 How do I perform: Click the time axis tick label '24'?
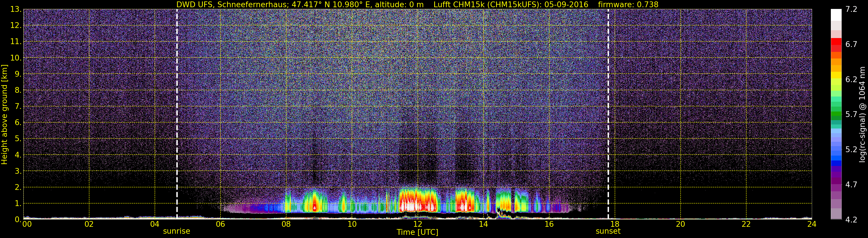pyautogui.click(x=812, y=224)
